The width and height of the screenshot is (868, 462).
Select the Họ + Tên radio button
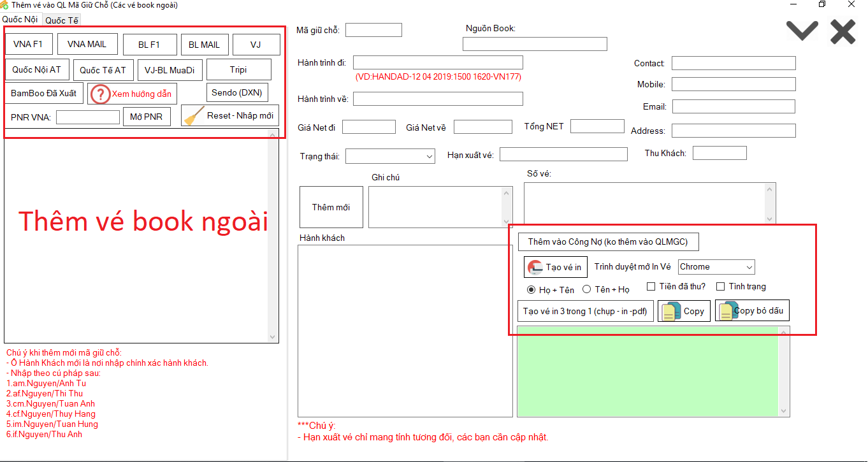(530, 289)
